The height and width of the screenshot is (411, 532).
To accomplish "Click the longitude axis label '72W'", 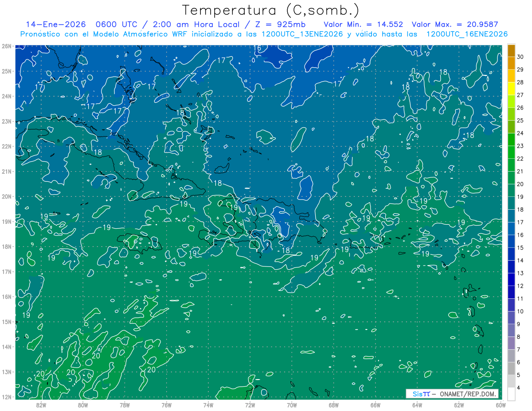I will (x=250, y=405).
